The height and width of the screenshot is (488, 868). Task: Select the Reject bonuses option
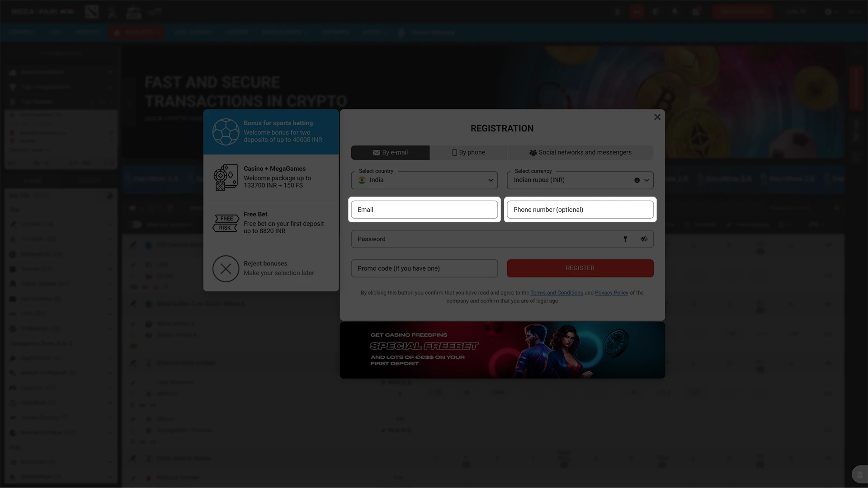coord(271,268)
